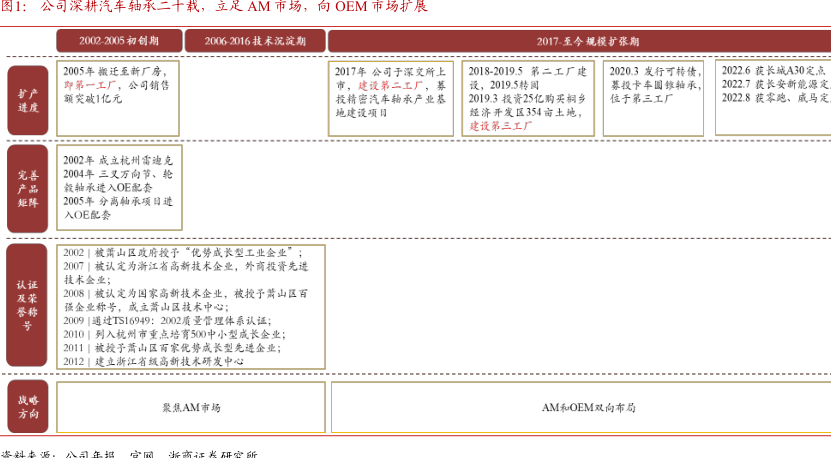Click the red 建设第二工厂 text
Image resolution: width=831 pixels, height=458 pixels.
tap(383, 86)
